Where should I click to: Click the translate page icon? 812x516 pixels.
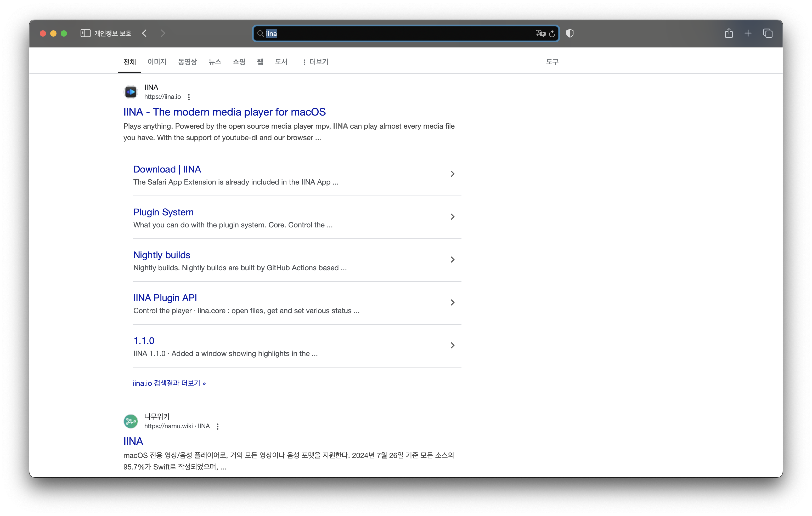(540, 33)
